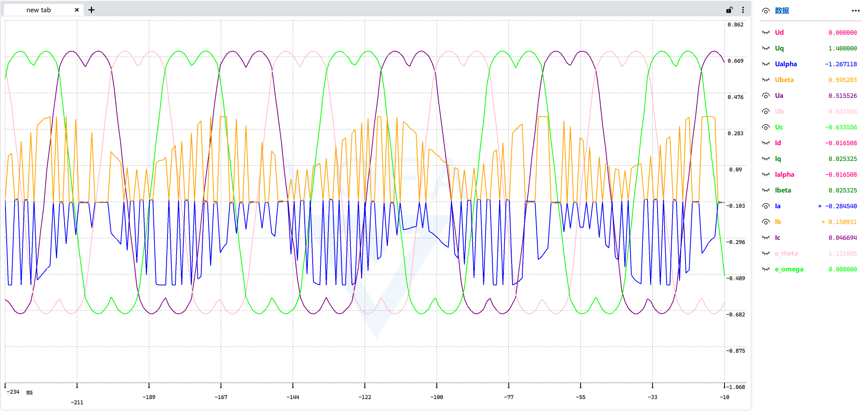Click the eye icon beside the data header

[x=766, y=11]
